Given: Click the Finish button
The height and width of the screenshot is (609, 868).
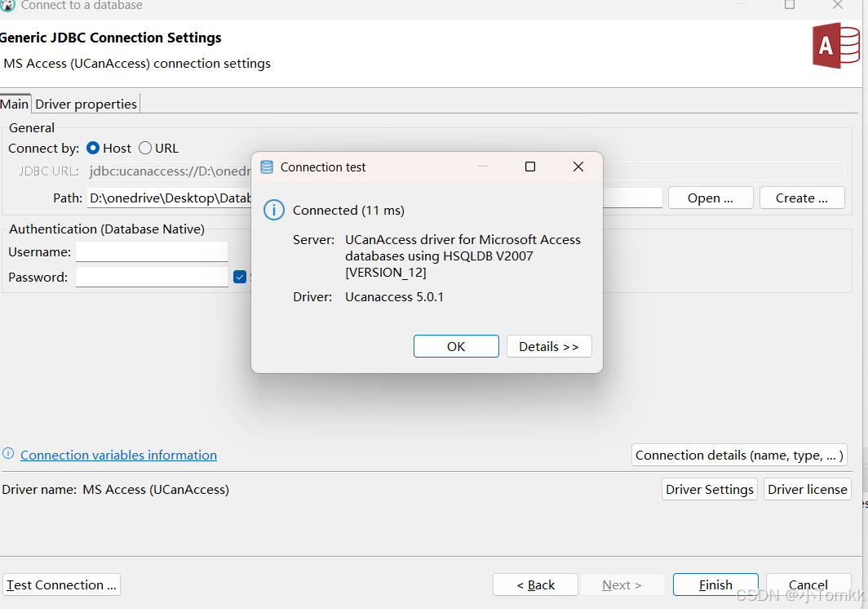Looking at the screenshot, I should click(715, 585).
